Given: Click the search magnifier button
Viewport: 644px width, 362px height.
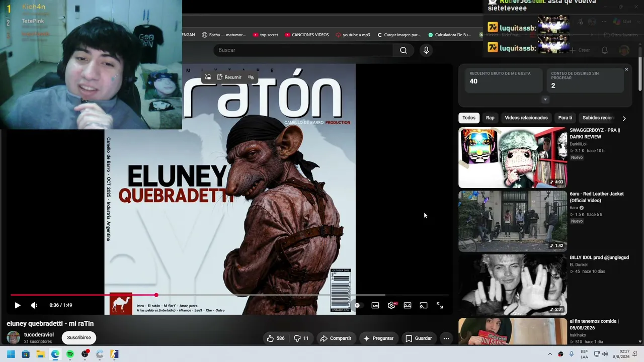Looking at the screenshot, I should [x=404, y=50].
